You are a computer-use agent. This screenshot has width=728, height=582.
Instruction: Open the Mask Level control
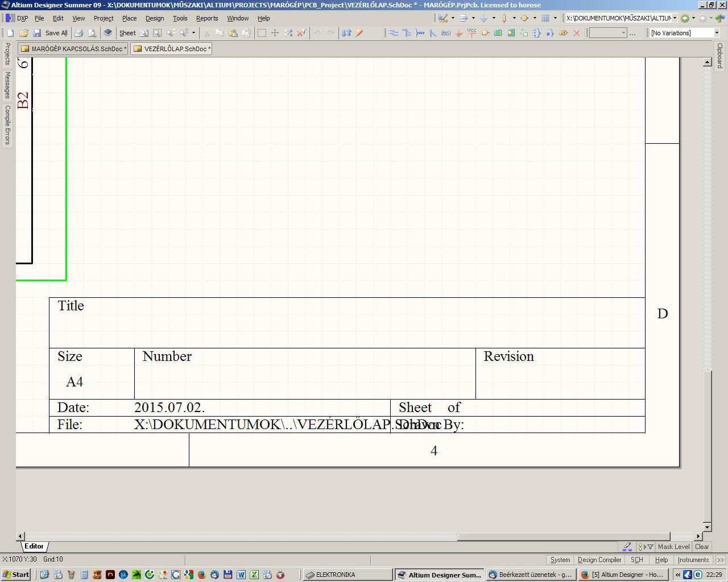point(673,547)
